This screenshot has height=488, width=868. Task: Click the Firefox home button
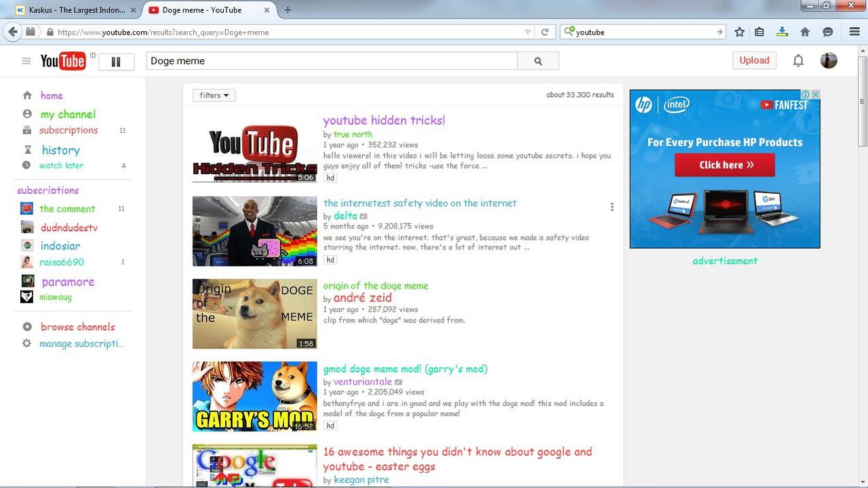(805, 32)
